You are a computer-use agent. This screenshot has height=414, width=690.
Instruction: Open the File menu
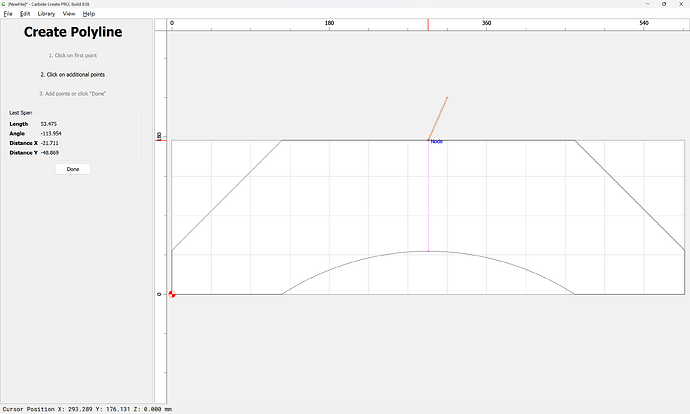coord(8,14)
